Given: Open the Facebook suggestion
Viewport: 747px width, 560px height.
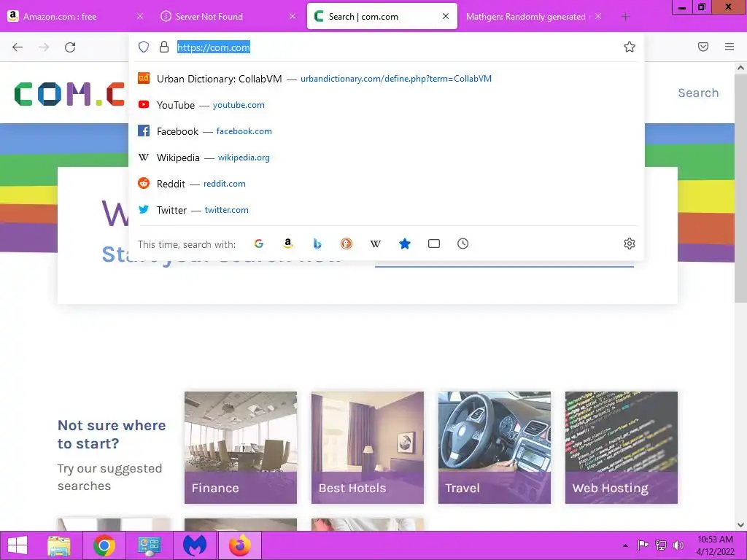Looking at the screenshot, I should 386,131.
